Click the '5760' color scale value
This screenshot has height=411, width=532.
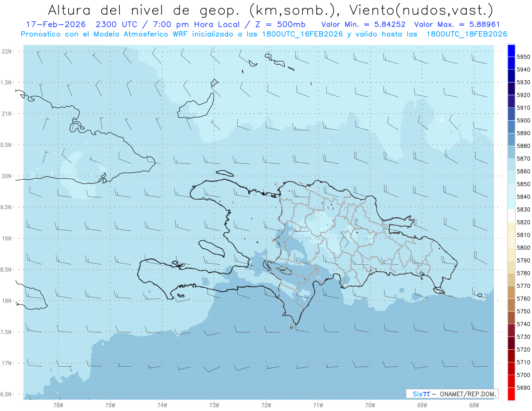[x=524, y=298]
